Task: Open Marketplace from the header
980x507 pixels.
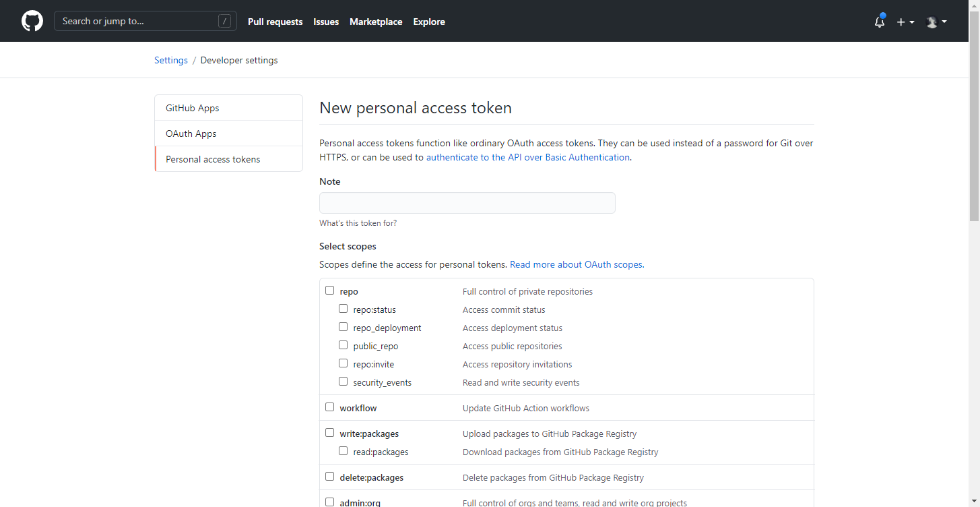Action: click(376, 22)
